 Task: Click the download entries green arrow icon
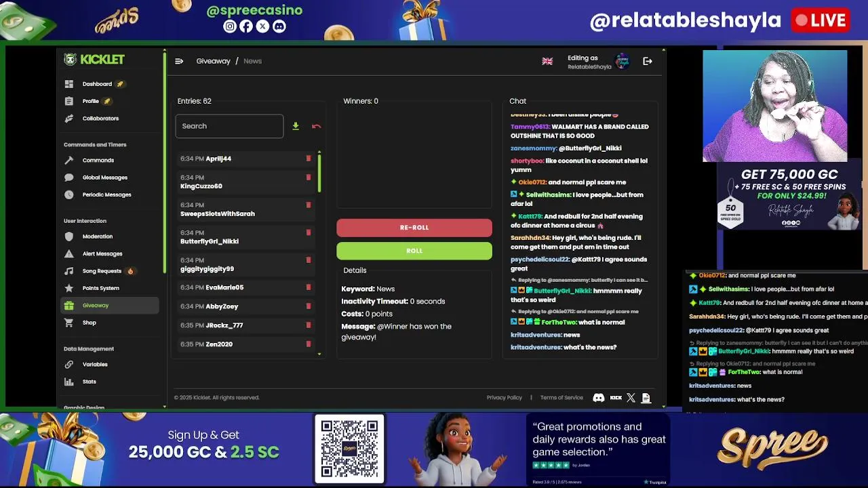[296, 126]
